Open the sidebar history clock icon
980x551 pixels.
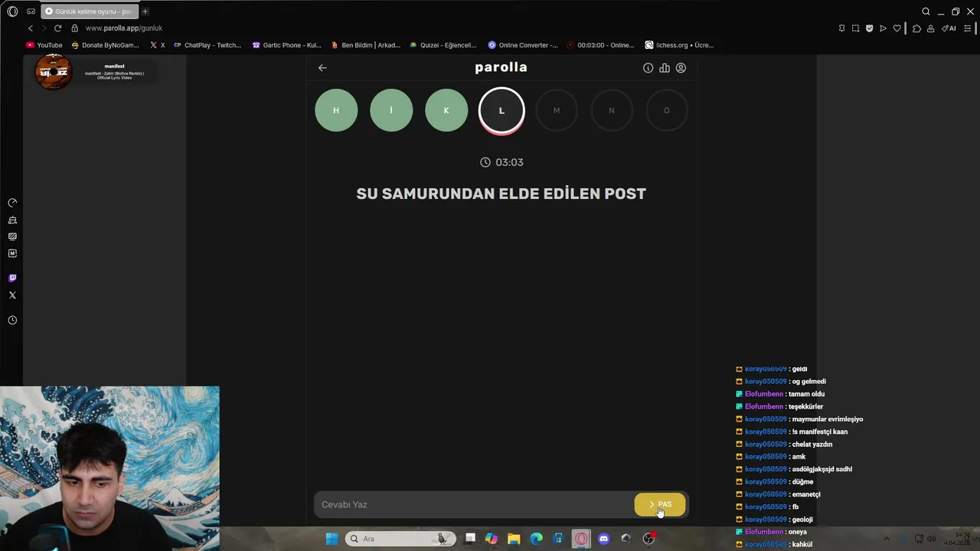tap(12, 320)
